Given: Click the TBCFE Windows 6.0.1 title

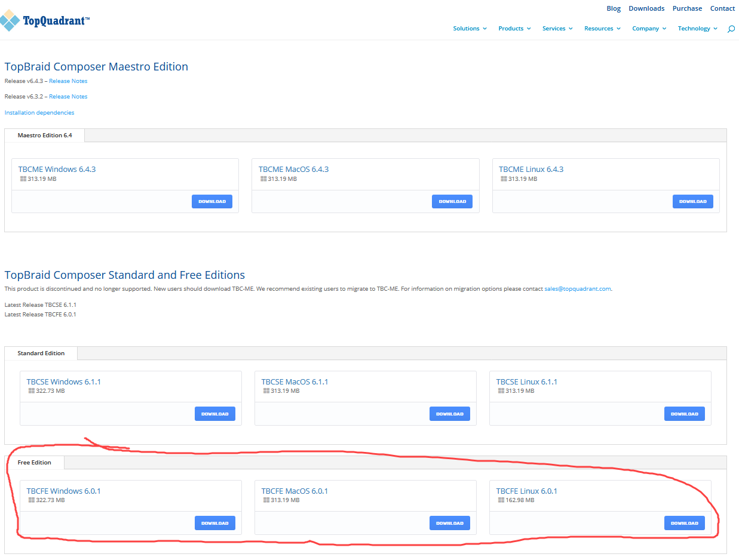Looking at the screenshot, I should pyautogui.click(x=64, y=491).
